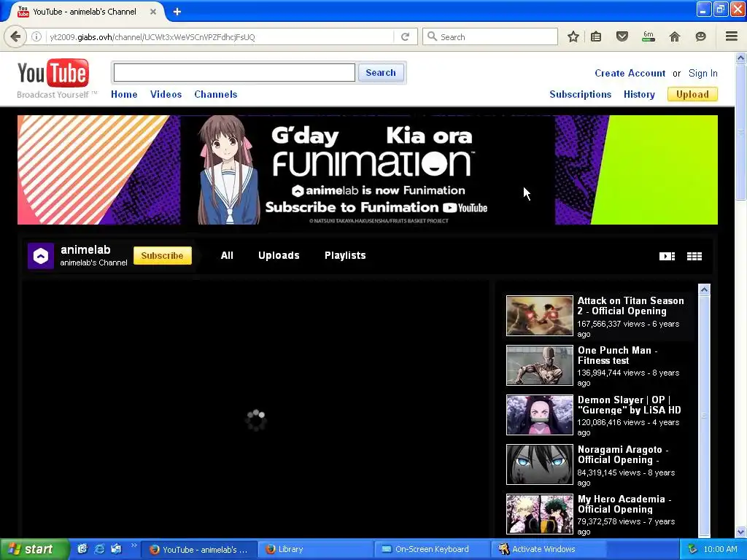Click the animelab channel avatar icon

tap(41, 256)
